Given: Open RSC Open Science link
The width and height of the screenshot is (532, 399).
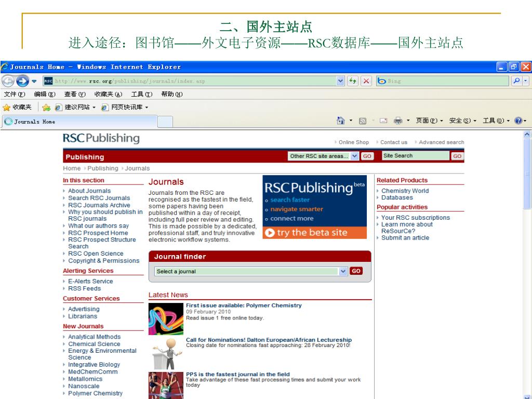Looking at the screenshot, I should coord(96,254).
